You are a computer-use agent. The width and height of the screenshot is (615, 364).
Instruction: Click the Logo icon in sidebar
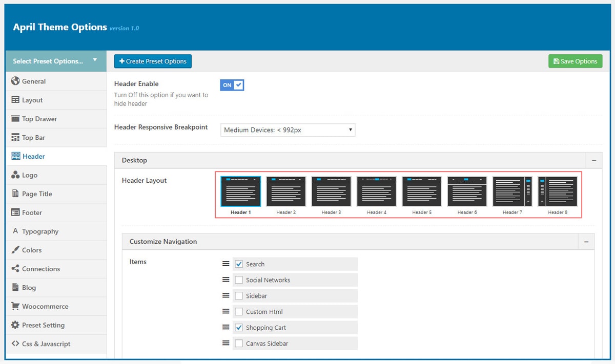(15, 175)
